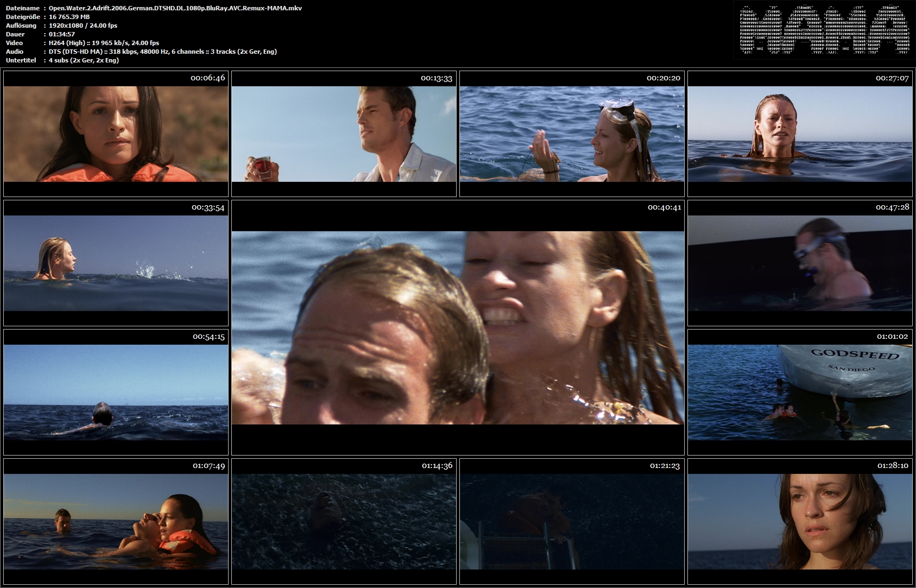This screenshot has height=588, width=916.
Task: Select dark thumbnail showing the boat ladder
Action: 572,521
